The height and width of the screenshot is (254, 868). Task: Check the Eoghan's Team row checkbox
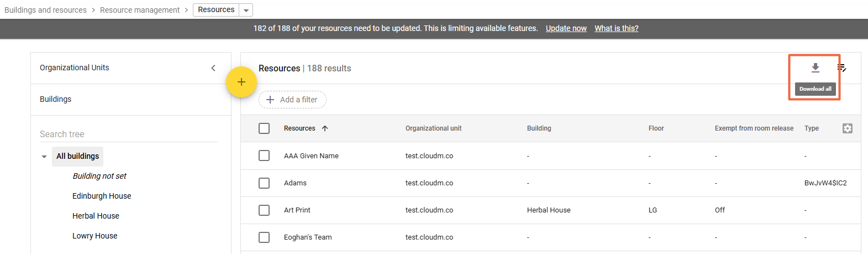pos(264,237)
